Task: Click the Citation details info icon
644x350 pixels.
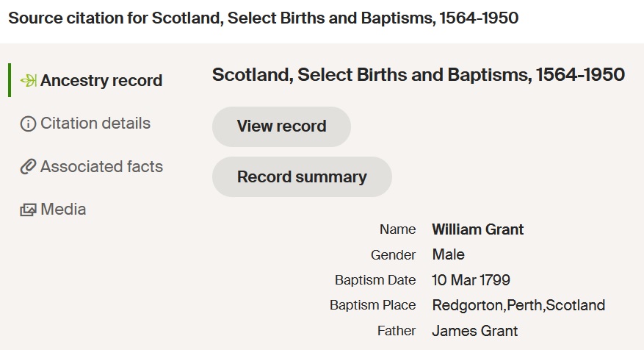Action: pos(28,124)
